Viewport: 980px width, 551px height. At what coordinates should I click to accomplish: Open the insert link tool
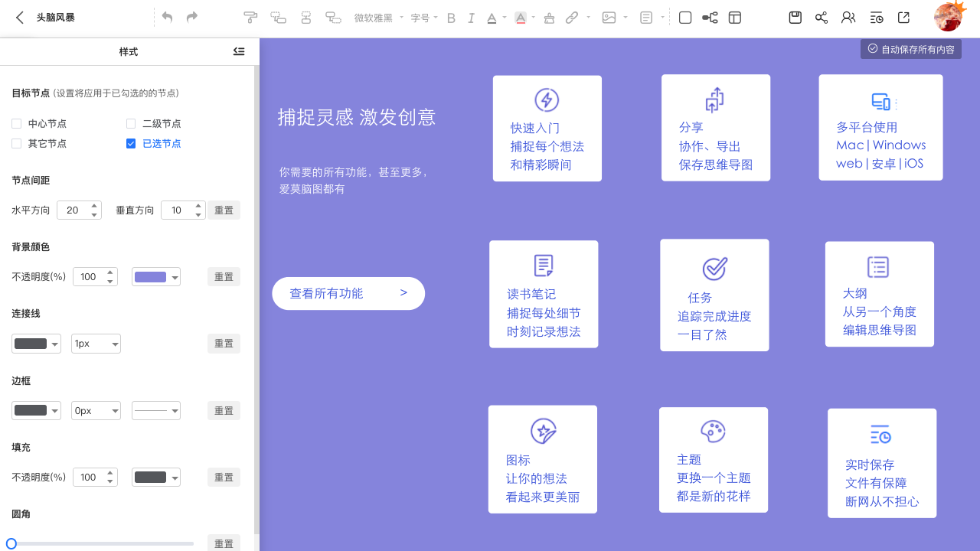click(x=573, y=17)
